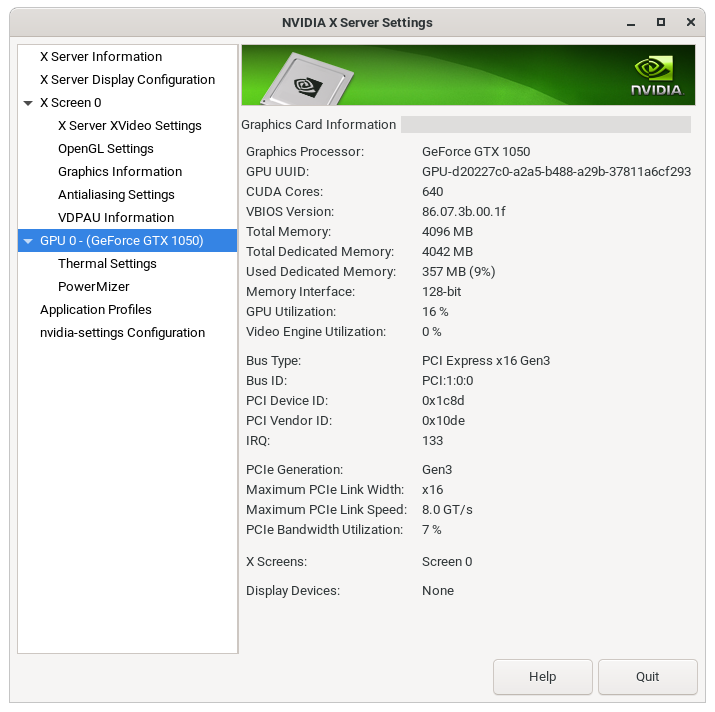Select Application Profiles
Image resolution: width=715 pixels, height=712 pixels.
pos(95,310)
